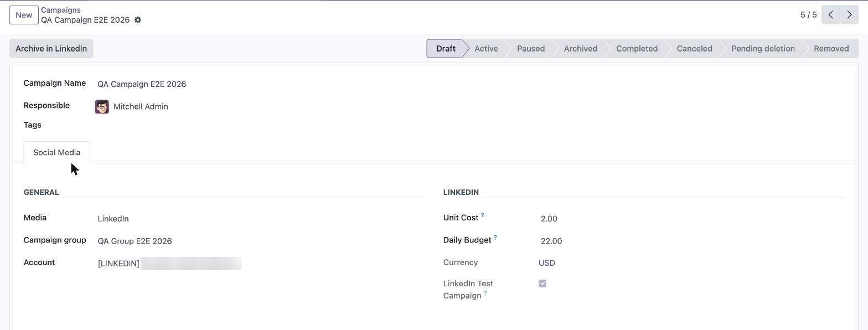Open the Campaigns breadcrumb link
The width and height of the screenshot is (868, 330).
61,10
